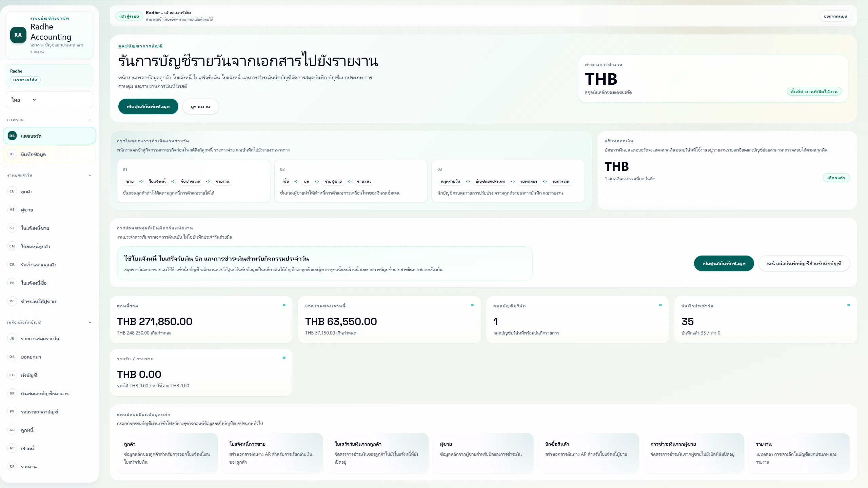868x488 pixels.
Task: Open the AP payables icon
Action: [x=12, y=448]
